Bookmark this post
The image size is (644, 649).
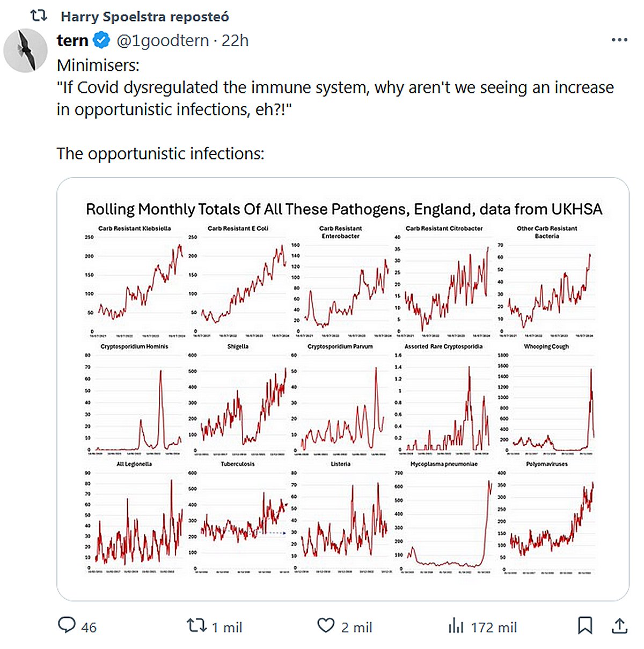coord(585,625)
